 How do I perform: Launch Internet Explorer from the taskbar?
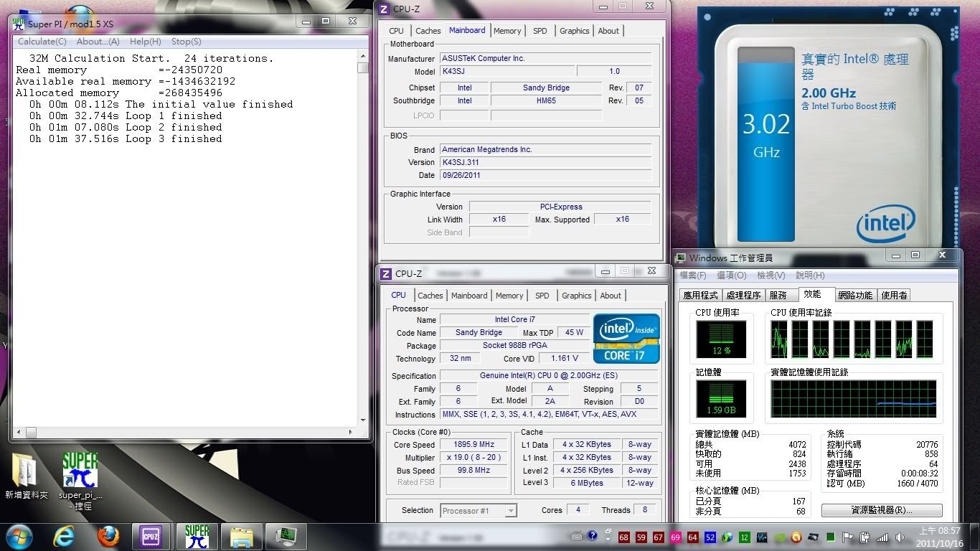(x=65, y=537)
